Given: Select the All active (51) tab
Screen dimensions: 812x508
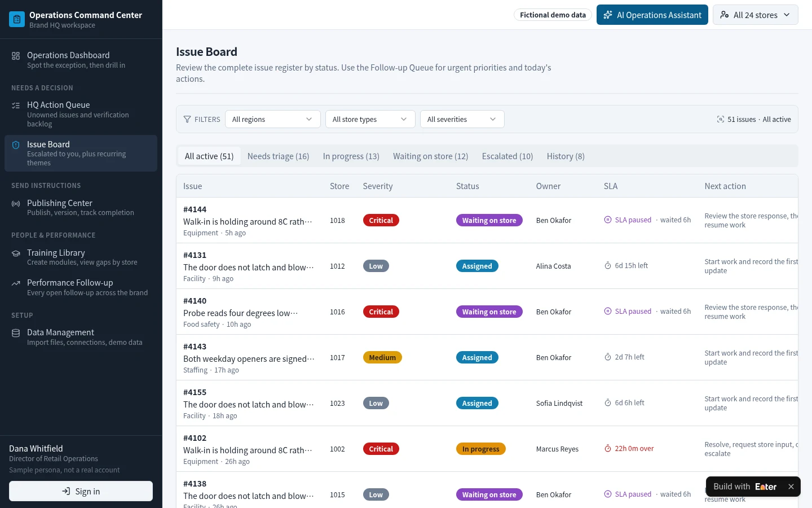Looking at the screenshot, I should click(x=209, y=156).
